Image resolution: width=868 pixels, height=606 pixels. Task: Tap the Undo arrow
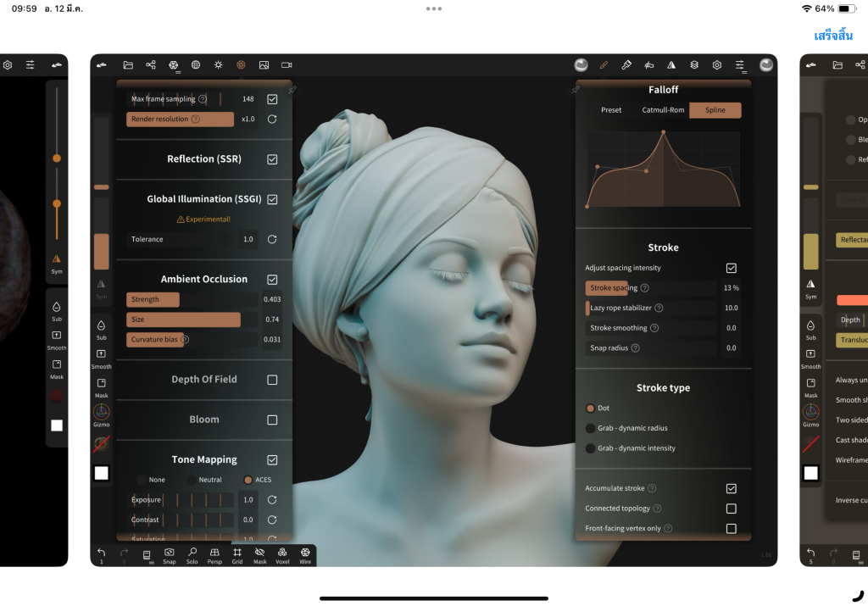point(101,554)
